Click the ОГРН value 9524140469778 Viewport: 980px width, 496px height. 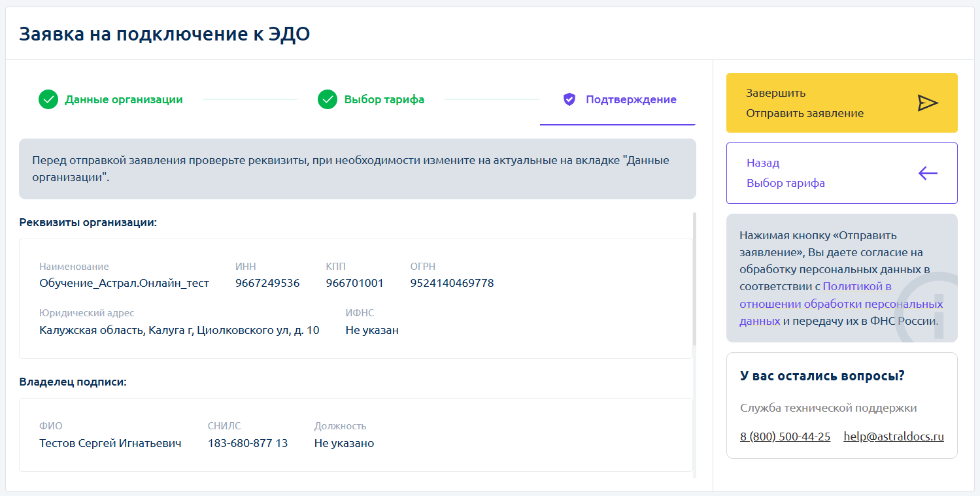coord(452,283)
